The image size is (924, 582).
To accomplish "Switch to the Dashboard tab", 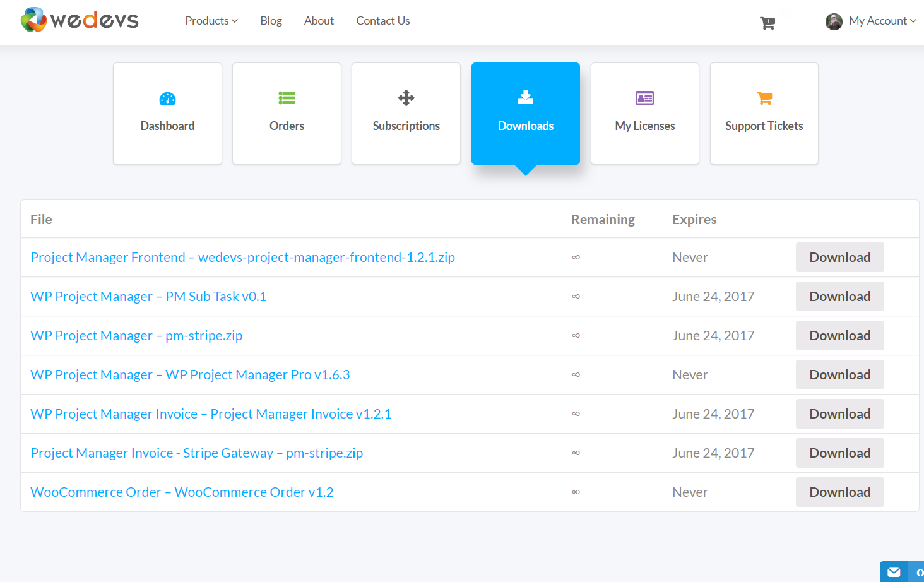I will 168,114.
